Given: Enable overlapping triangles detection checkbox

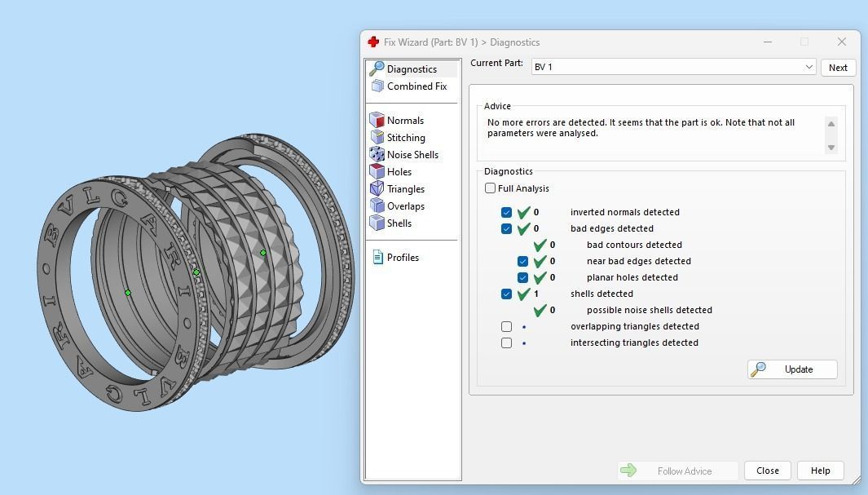Looking at the screenshot, I should point(506,326).
